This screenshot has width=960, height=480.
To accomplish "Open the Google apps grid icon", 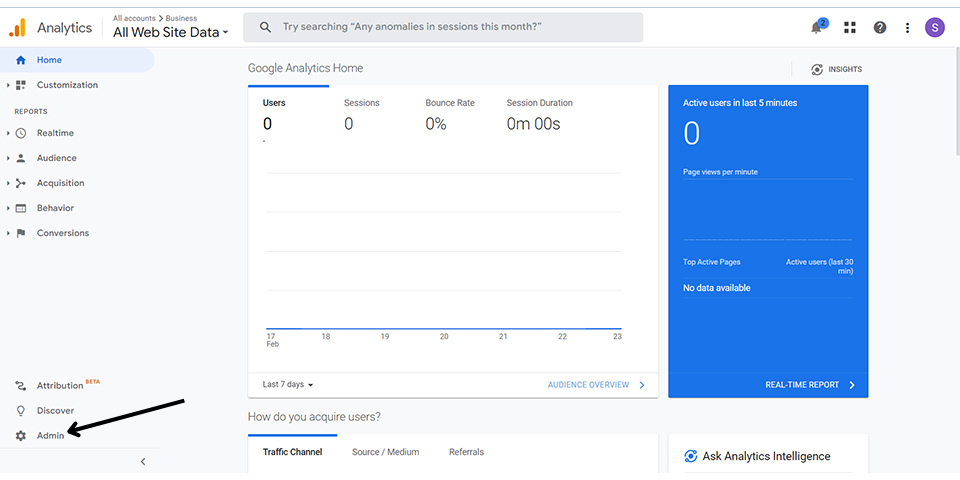I will (850, 28).
